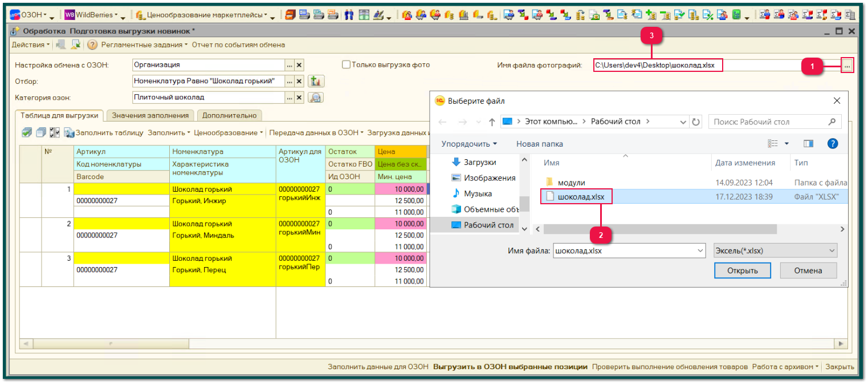Select Изображения in file dialog sidebar
868x384 pixels.
tap(483, 178)
